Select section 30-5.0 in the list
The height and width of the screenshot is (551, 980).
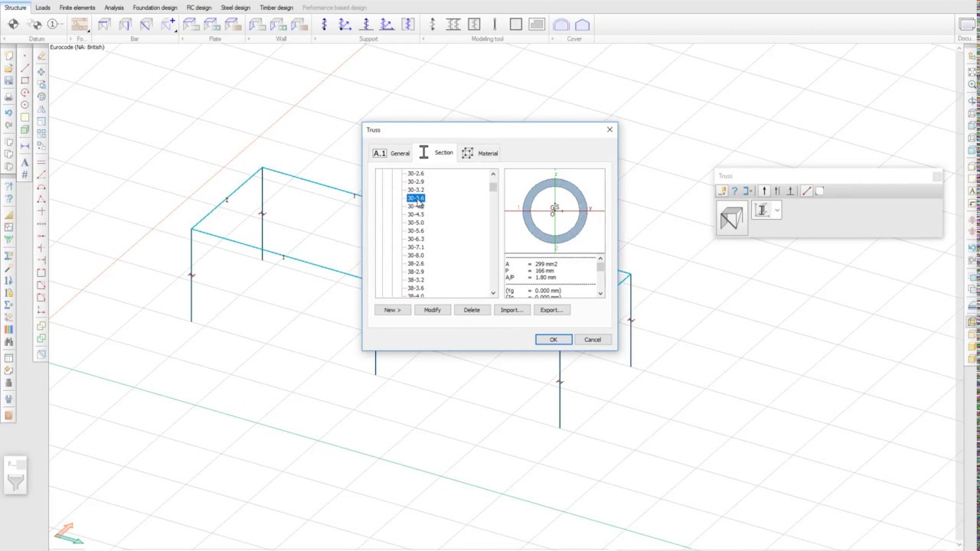(x=416, y=223)
